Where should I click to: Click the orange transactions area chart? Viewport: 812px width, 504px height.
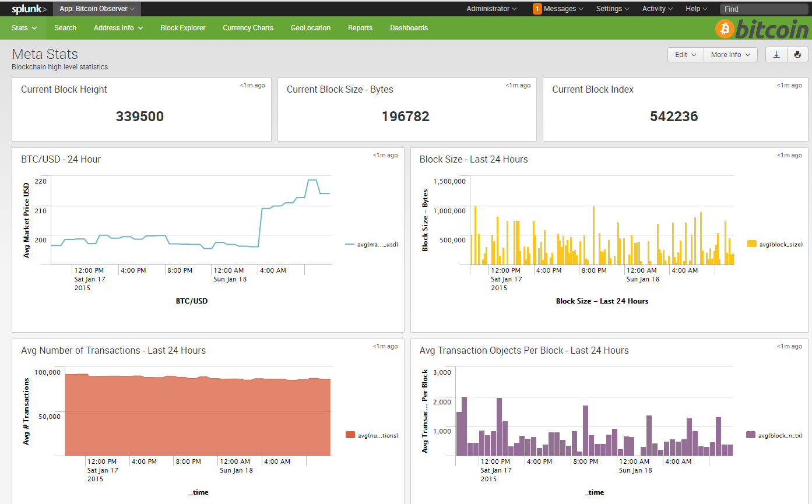pyautogui.click(x=198, y=415)
